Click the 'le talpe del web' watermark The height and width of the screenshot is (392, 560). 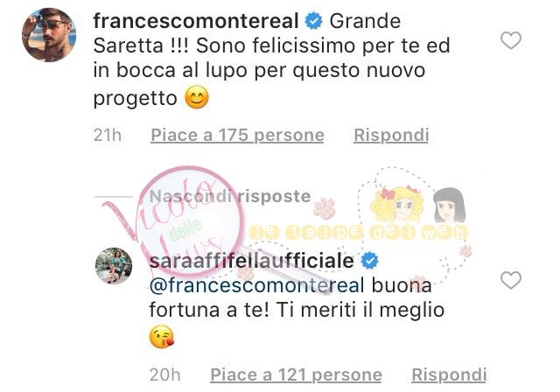coord(359,233)
